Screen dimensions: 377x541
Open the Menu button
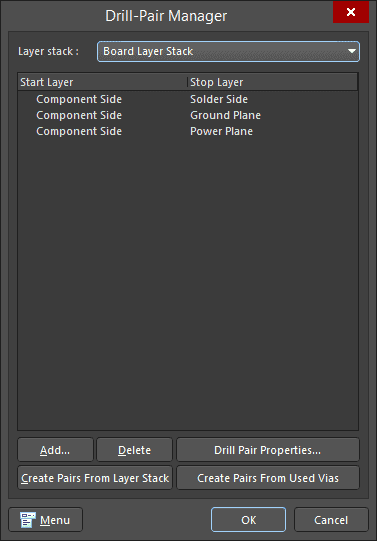(x=46, y=520)
